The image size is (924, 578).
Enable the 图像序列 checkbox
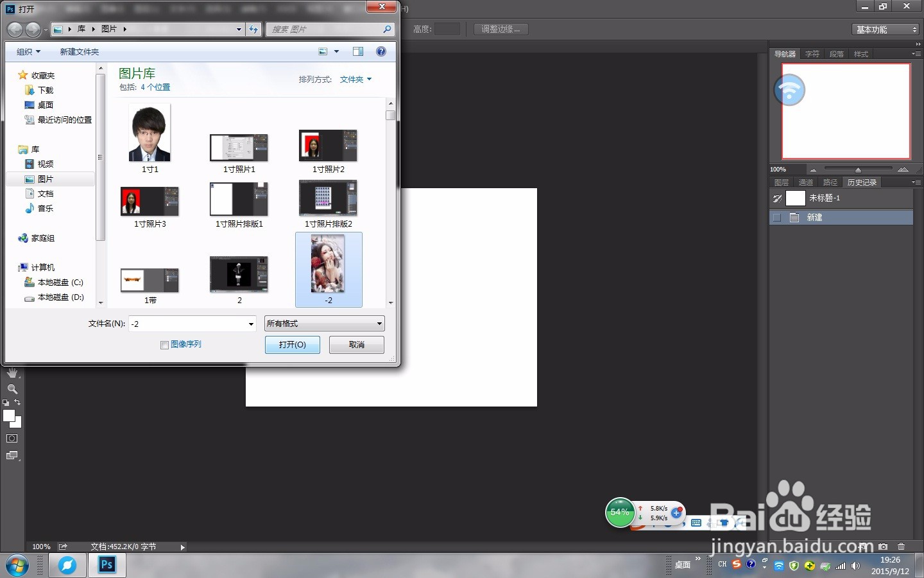coord(164,345)
